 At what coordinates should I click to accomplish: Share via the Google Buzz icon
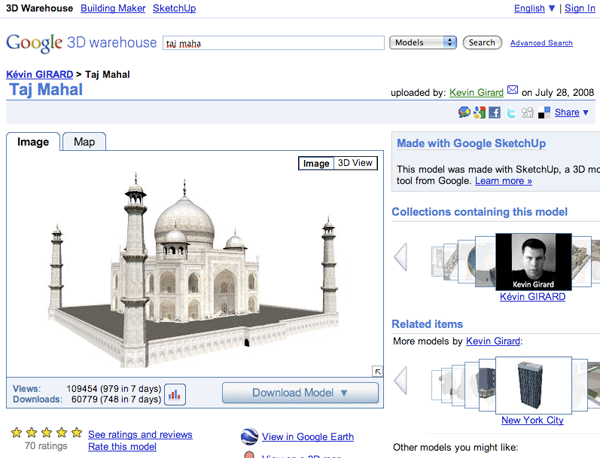(479, 112)
